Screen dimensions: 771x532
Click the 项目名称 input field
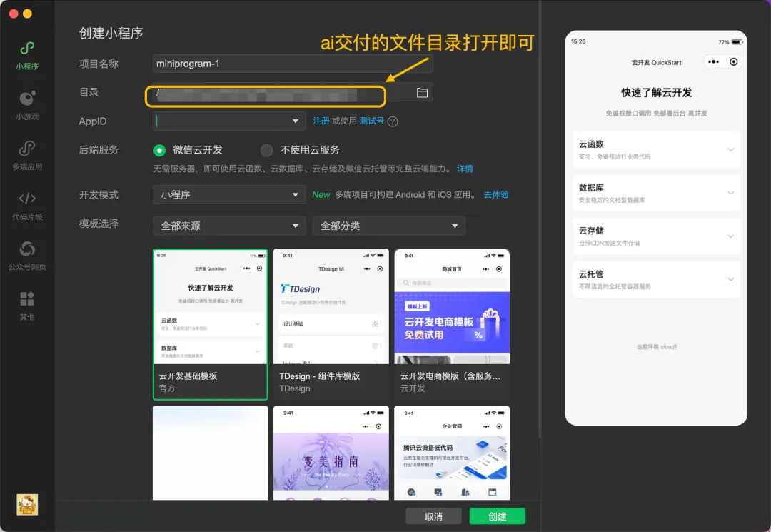point(293,64)
